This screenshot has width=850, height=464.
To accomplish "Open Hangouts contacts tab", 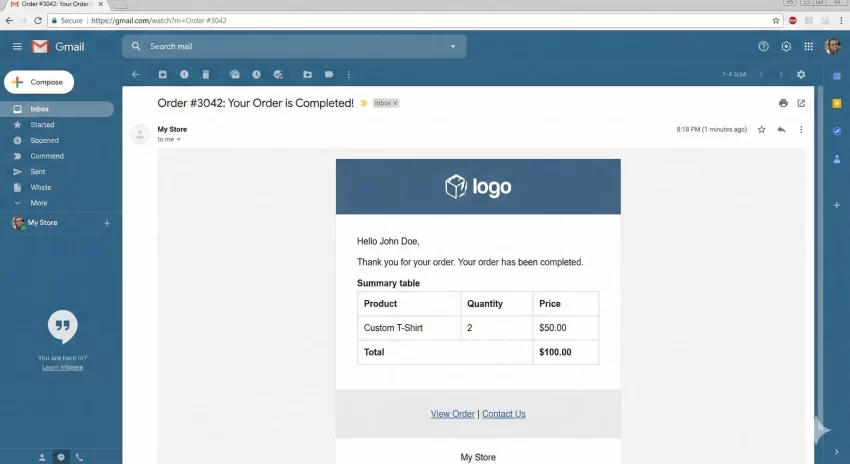I will (42, 457).
